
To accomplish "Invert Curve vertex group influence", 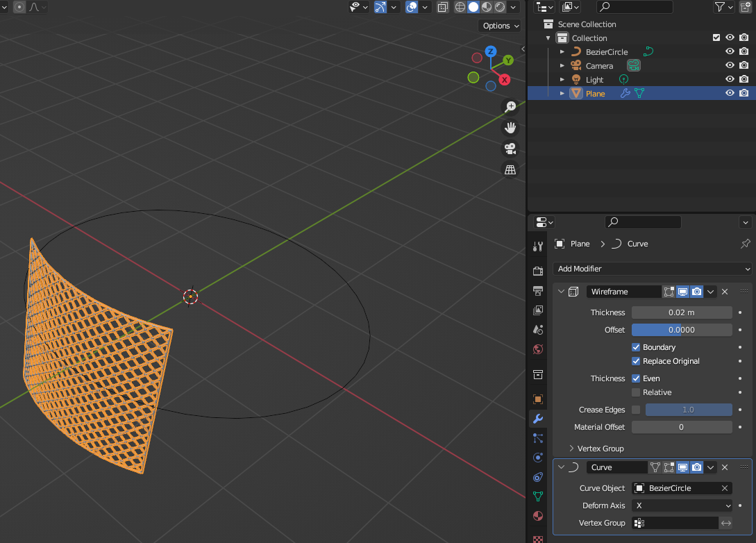I will 726,523.
